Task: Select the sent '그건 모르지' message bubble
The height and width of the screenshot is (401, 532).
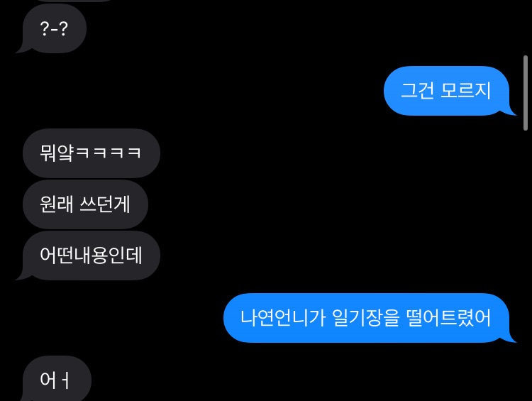Action: [446, 91]
